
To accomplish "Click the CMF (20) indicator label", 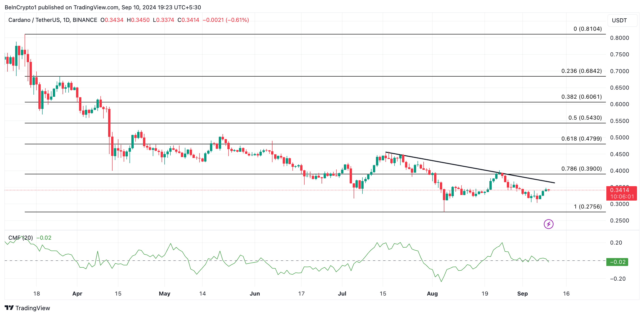I will 20,238.
